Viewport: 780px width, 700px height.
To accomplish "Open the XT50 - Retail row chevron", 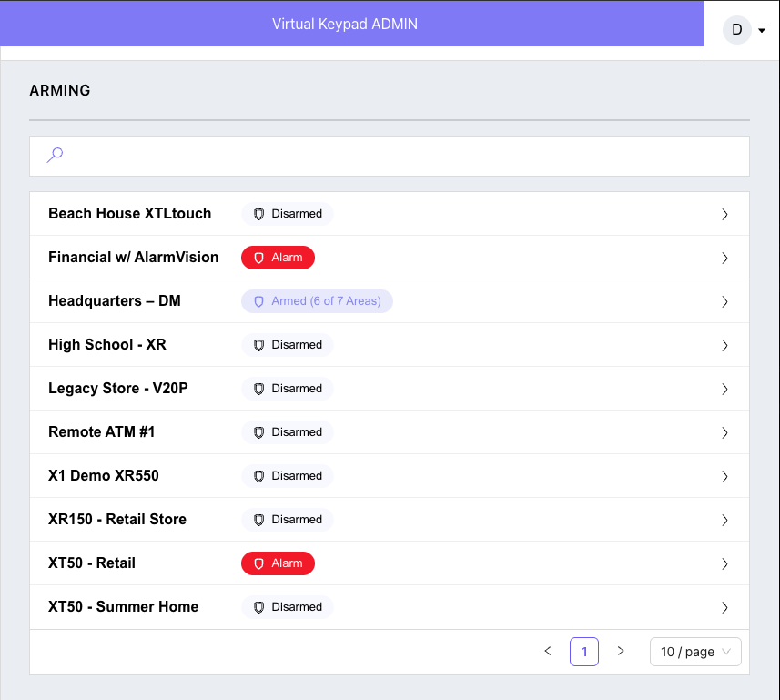I will click(724, 564).
